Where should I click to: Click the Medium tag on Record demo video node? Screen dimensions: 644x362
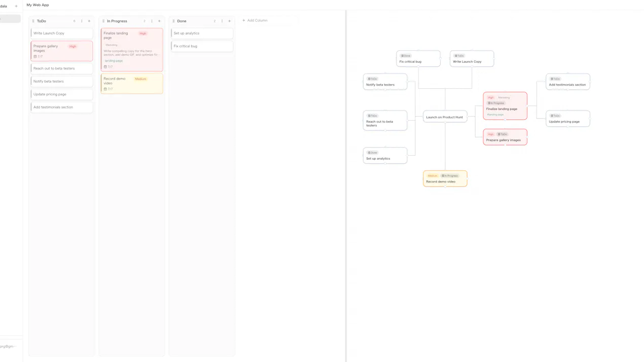click(433, 176)
